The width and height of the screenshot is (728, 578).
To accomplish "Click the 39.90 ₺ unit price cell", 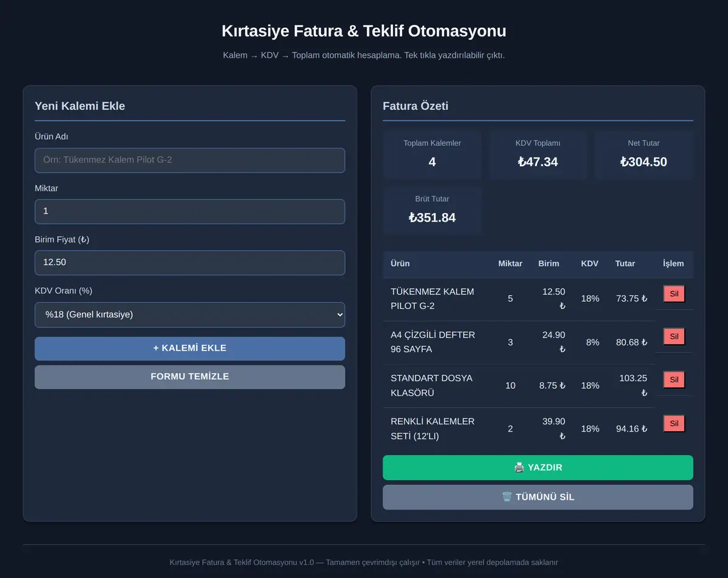I will pos(553,429).
